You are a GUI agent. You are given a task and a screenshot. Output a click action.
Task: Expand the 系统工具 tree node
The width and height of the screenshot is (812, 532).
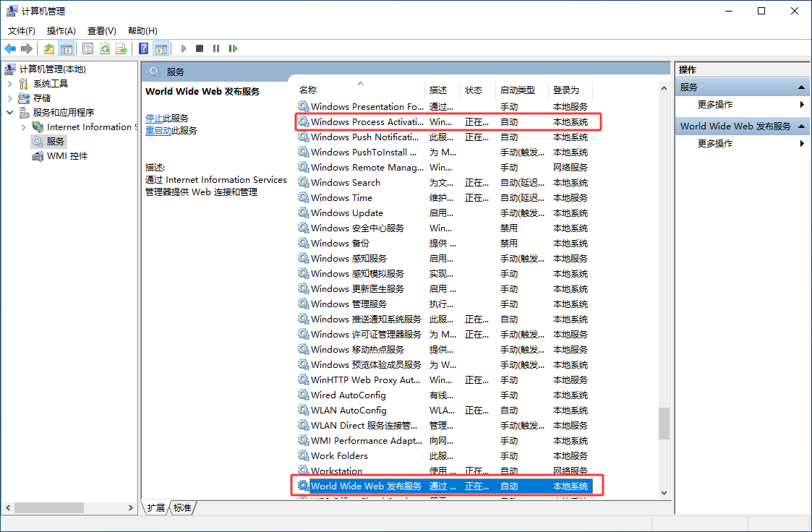click(x=10, y=84)
